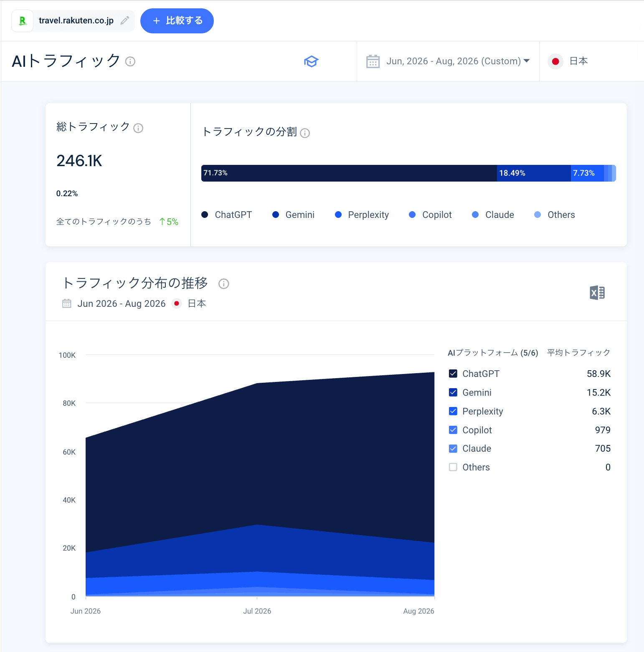Uncheck the Perplexity platform checkbox
The image size is (644, 652).
(x=453, y=411)
